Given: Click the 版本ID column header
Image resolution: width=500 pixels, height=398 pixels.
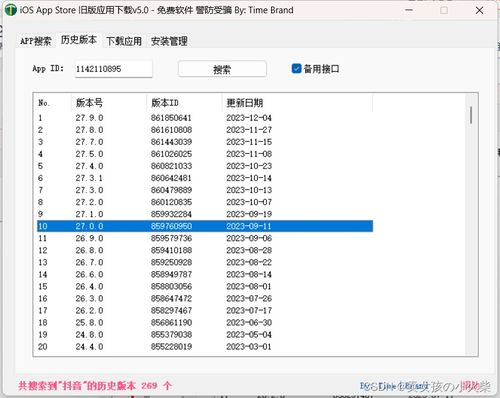Looking at the screenshot, I should [184, 103].
